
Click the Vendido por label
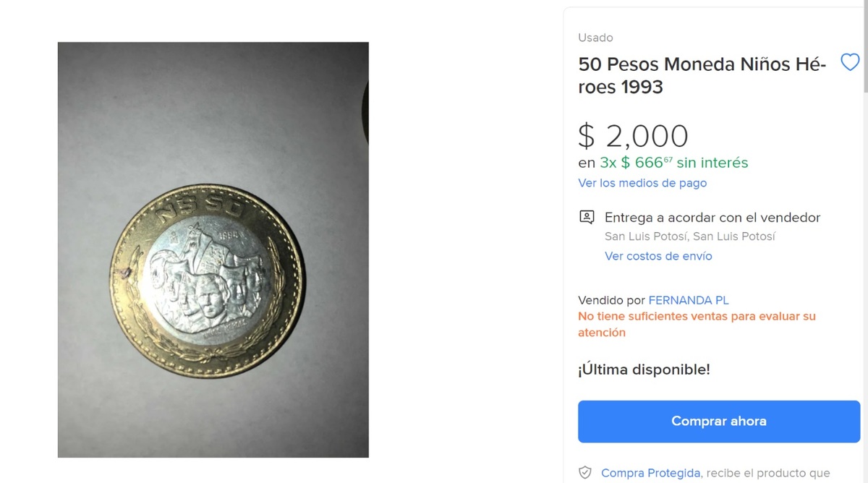tap(611, 300)
